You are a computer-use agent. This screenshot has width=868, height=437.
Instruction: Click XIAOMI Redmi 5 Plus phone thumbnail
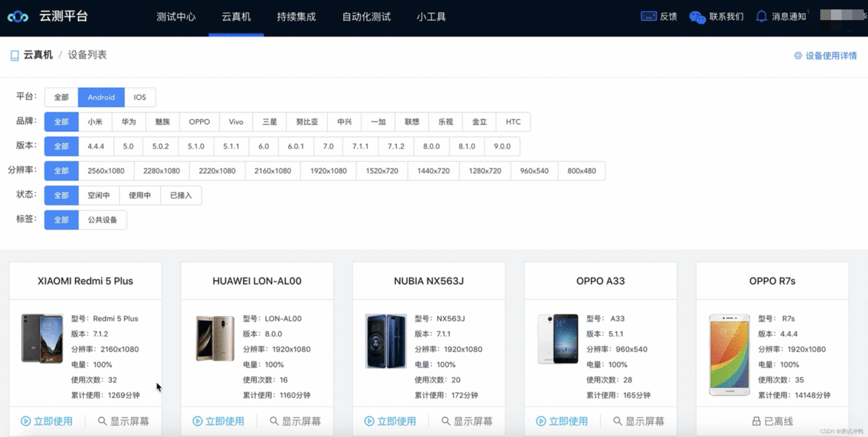coord(42,338)
